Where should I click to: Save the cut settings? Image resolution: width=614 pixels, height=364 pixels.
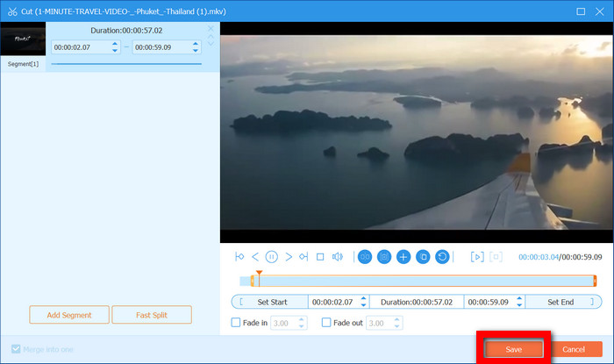(x=513, y=349)
